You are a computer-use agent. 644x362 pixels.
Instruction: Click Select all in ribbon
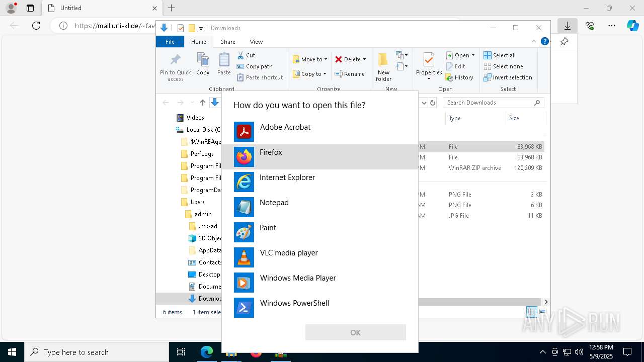click(500, 55)
